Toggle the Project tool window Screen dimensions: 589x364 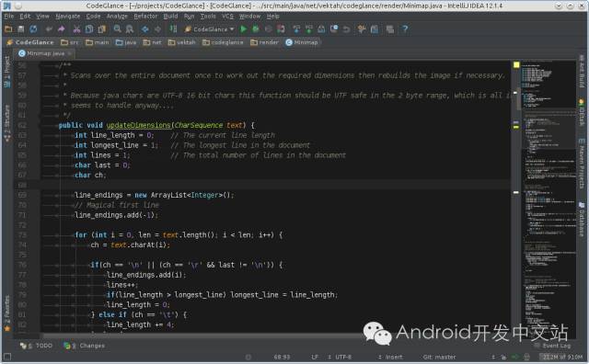coord(7,72)
